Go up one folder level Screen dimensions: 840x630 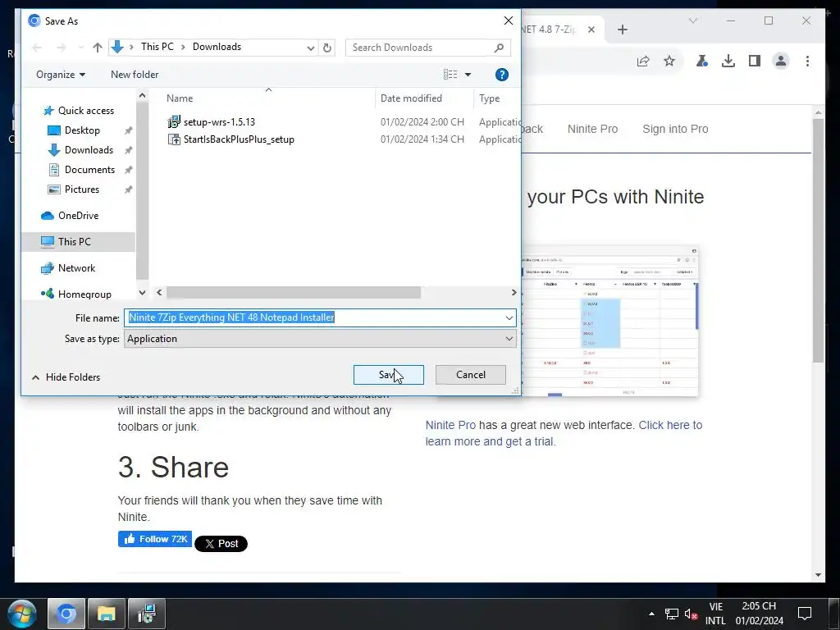[x=97, y=47]
